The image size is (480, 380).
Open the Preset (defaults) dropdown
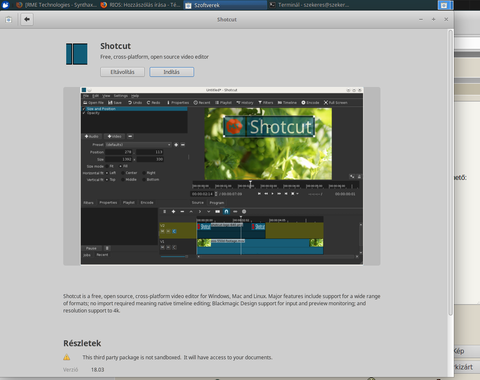(x=138, y=145)
